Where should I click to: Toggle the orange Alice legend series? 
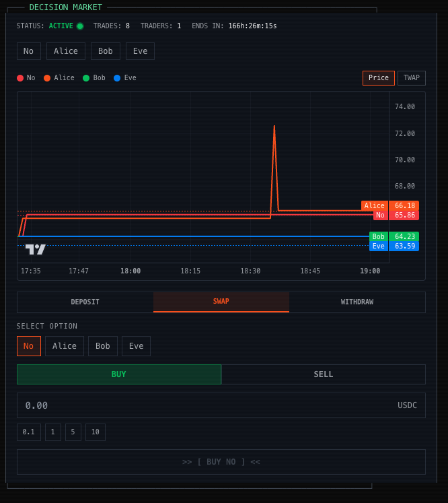click(x=59, y=78)
